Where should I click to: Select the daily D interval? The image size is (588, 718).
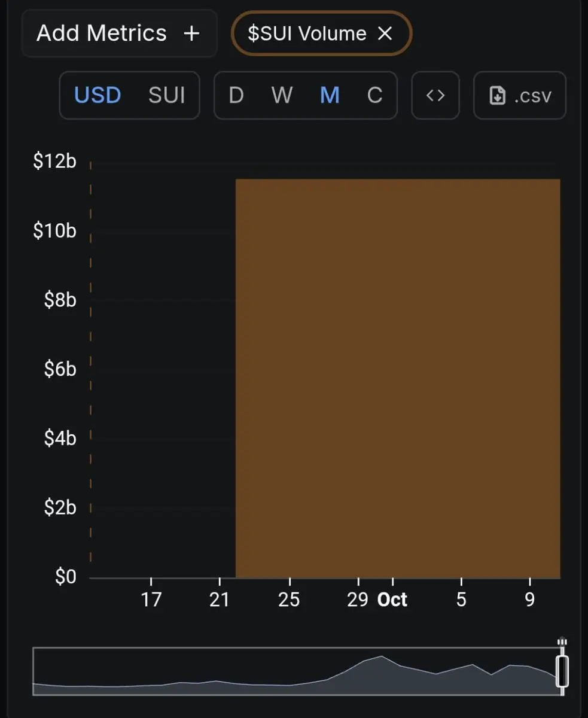236,95
